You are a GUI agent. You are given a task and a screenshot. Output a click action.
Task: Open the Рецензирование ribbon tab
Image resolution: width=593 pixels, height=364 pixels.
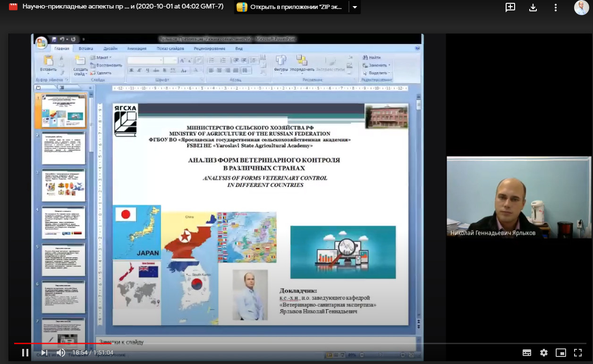[x=210, y=48]
